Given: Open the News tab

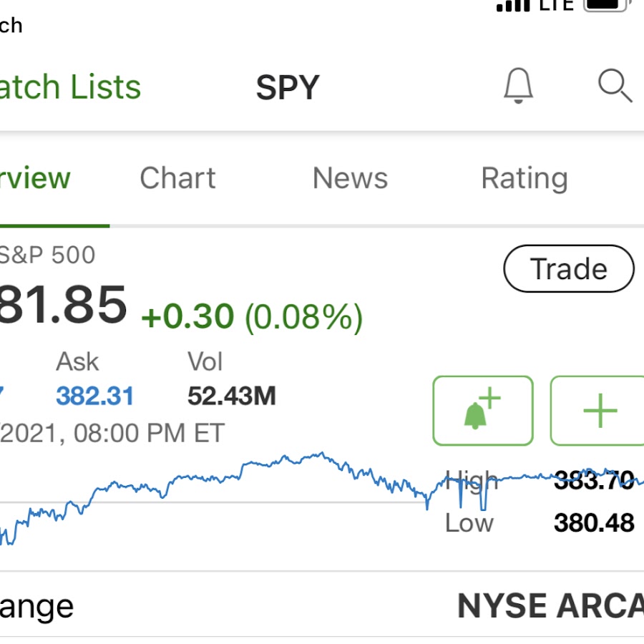Looking at the screenshot, I should (x=350, y=178).
